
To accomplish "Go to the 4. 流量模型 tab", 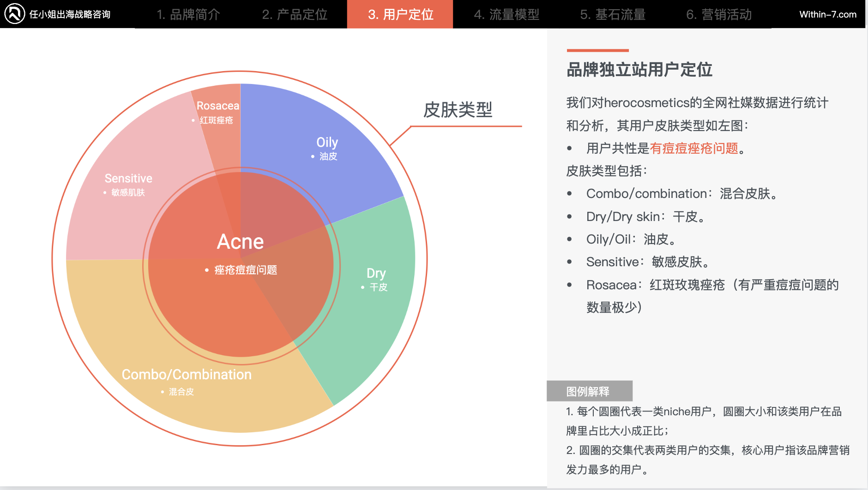I will point(506,15).
